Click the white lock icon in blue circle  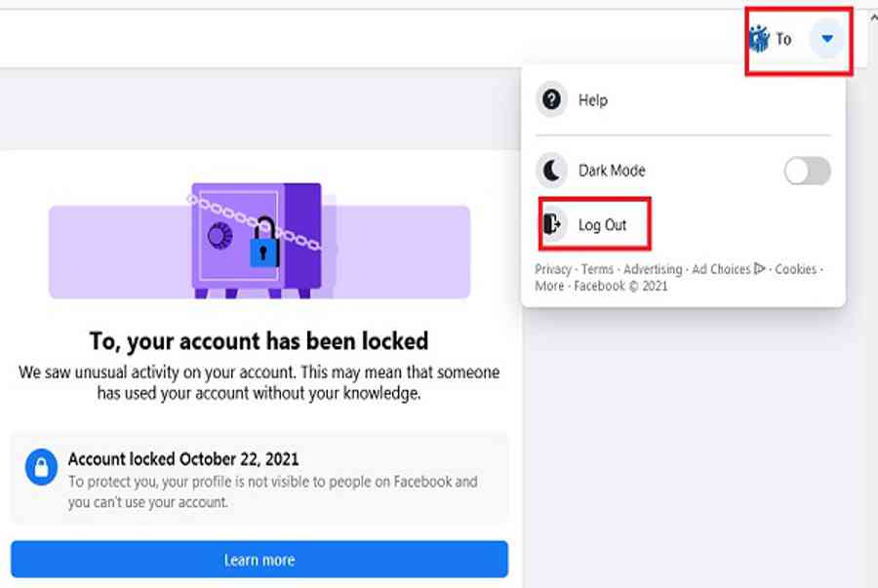[41, 467]
